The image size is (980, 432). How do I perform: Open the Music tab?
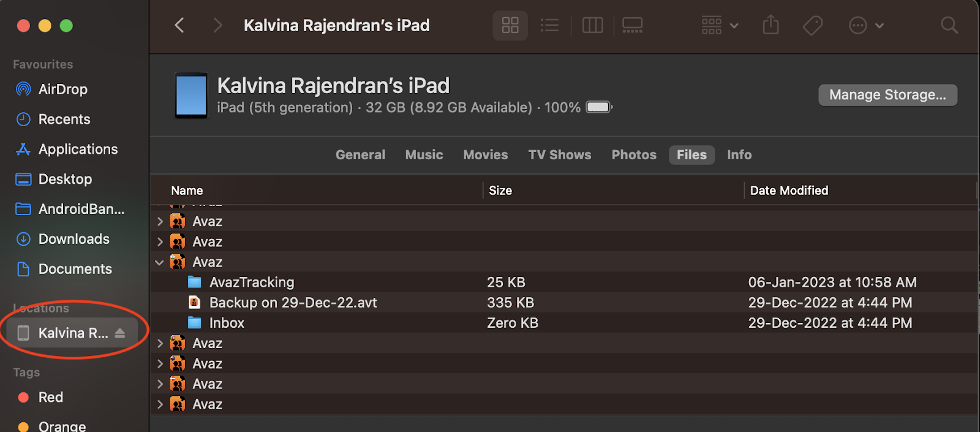tap(424, 155)
